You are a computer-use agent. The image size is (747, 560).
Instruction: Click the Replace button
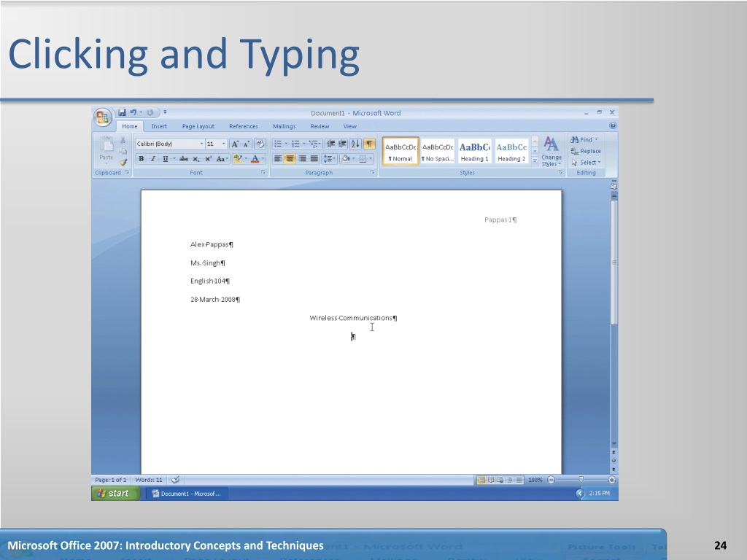[x=586, y=151]
